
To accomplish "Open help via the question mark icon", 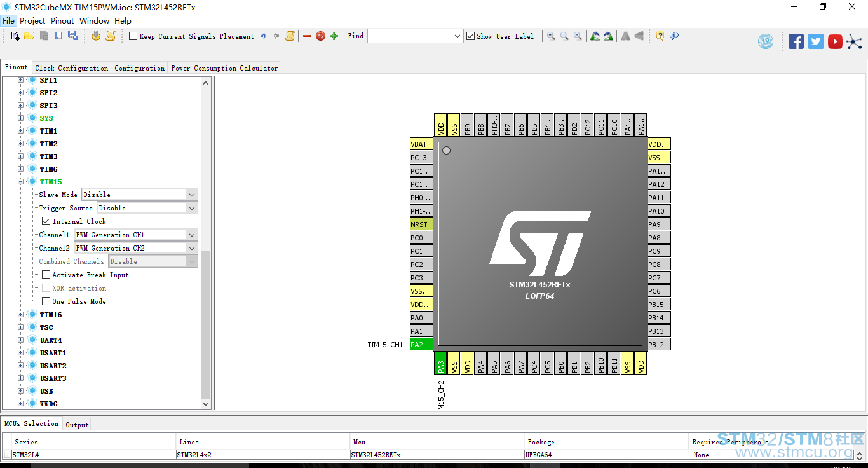I will pyautogui.click(x=660, y=36).
